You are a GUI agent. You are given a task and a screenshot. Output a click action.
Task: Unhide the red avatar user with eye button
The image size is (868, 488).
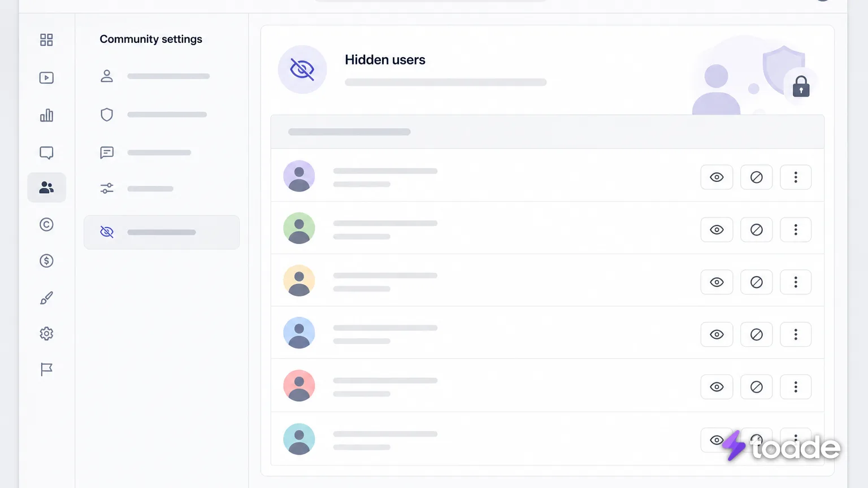coord(717,387)
